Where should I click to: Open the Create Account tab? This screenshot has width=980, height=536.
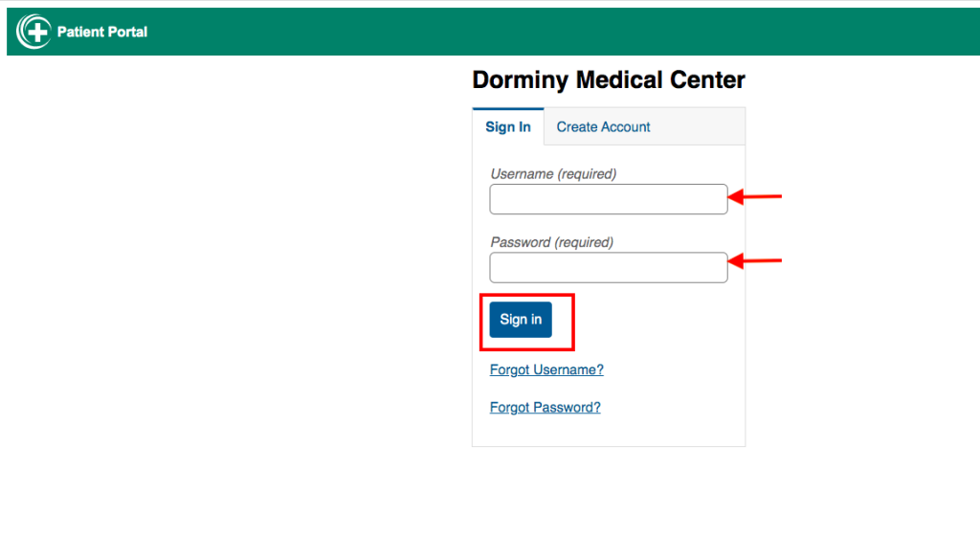(x=603, y=127)
